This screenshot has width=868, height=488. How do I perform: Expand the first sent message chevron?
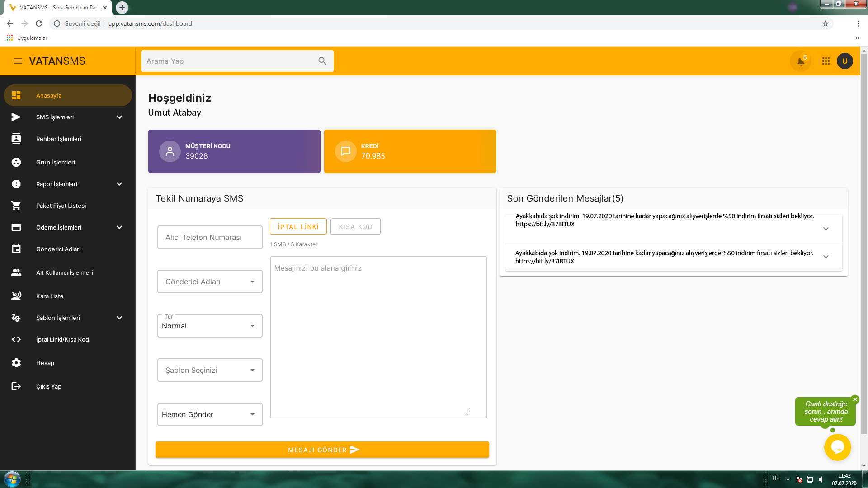click(x=826, y=229)
